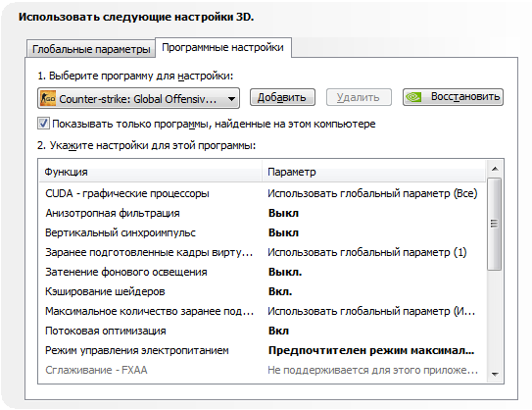Select the CUDA - графические процессоры row
This screenshot has width=532, height=410.
(264, 193)
